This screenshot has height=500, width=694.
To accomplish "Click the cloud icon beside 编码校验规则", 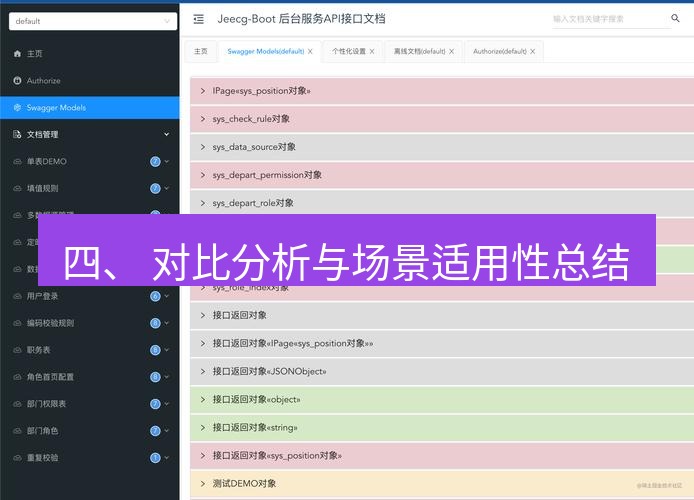I will coord(17,323).
